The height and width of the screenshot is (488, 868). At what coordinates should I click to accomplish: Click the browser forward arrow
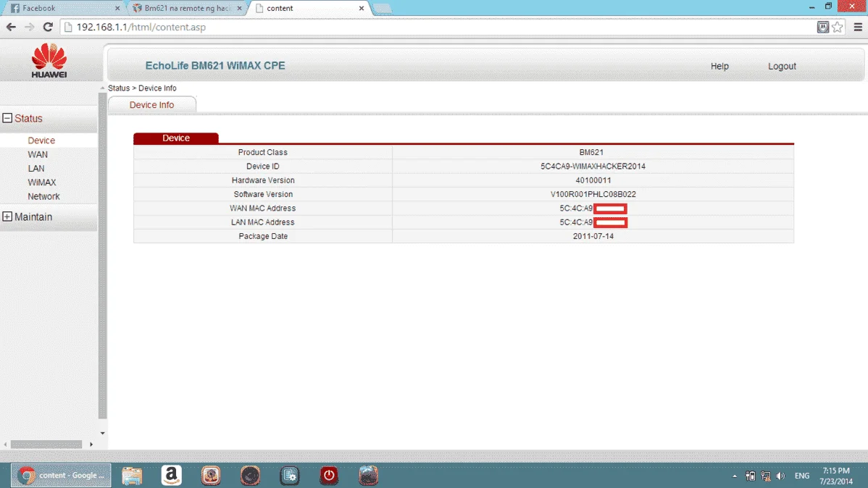29,27
